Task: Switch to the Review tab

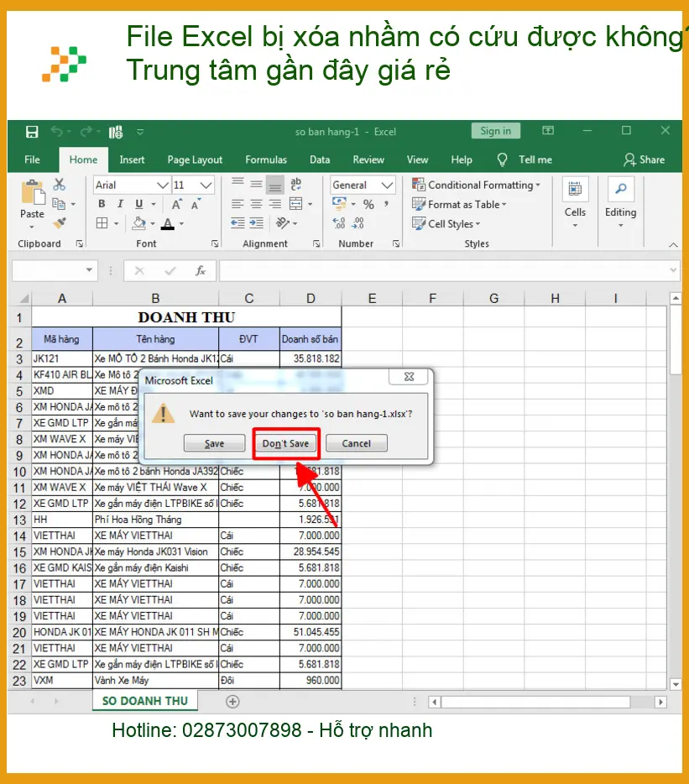Action: [368, 160]
